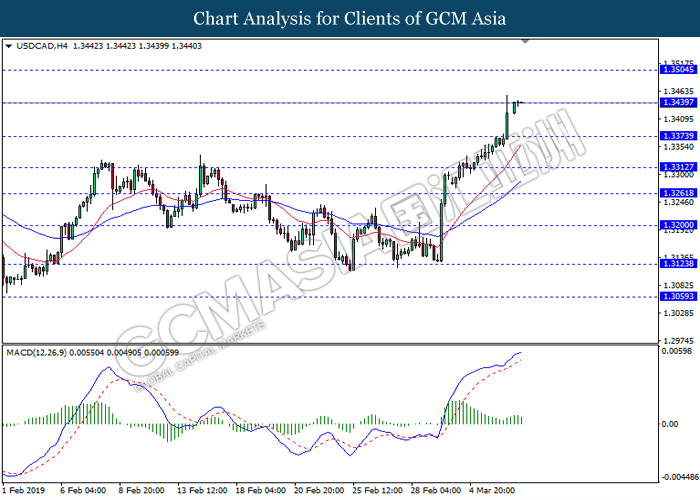Click the 0.00 MACD zero-line label

point(669,424)
